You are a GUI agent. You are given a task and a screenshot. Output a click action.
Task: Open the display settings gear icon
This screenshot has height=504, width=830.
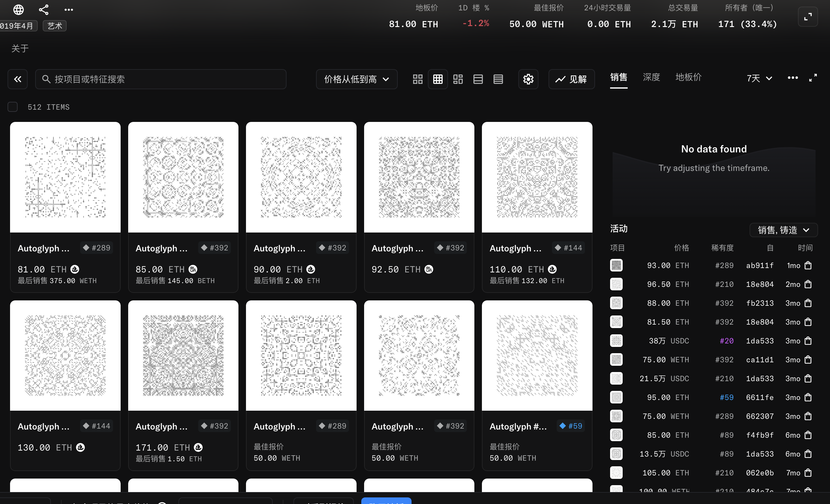click(x=528, y=79)
